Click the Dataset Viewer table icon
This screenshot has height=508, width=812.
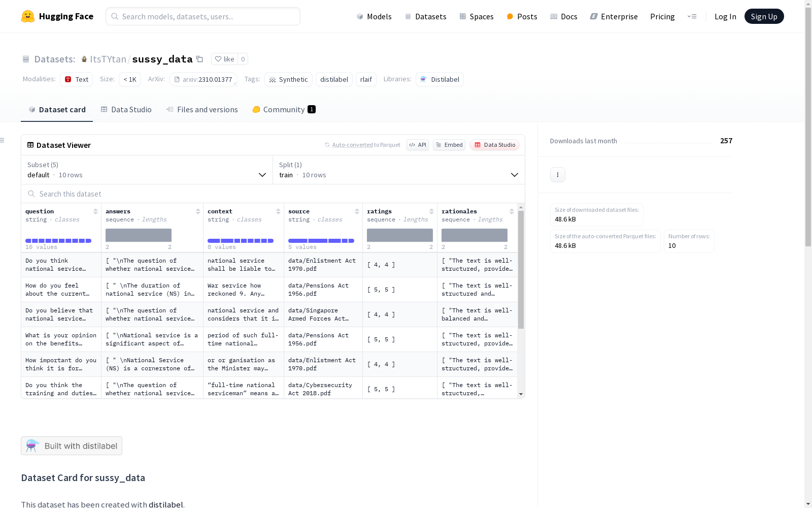[x=30, y=145]
